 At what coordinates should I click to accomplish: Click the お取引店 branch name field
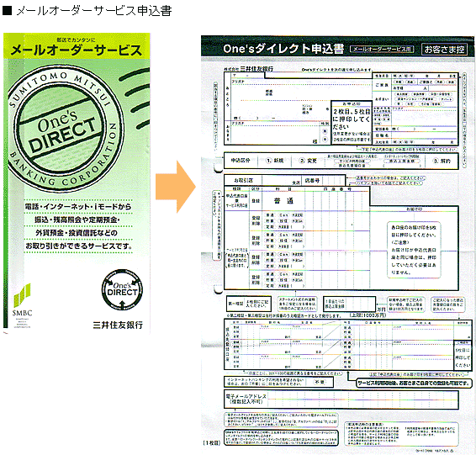[281, 180]
